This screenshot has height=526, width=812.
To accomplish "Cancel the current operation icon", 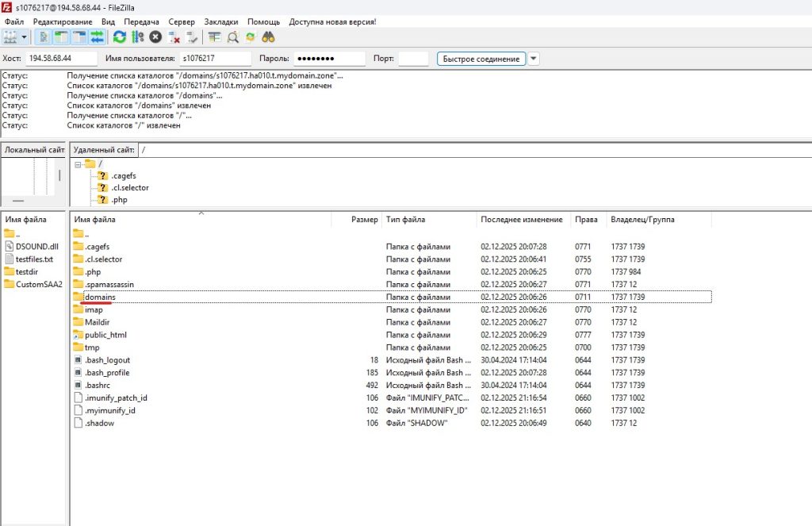I will click(x=155, y=37).
